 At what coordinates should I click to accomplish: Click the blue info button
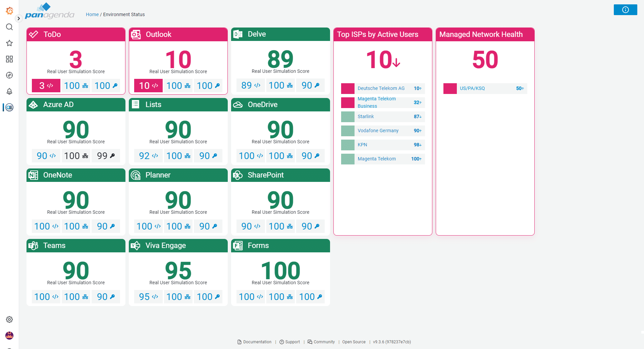click(x=625, y=10)
